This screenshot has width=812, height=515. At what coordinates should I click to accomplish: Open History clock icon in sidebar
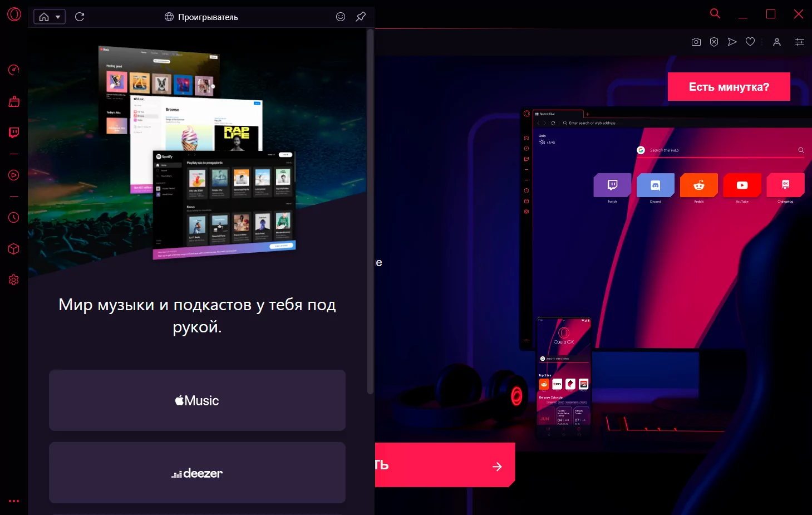pyautogui.click(x=14, y=217)
